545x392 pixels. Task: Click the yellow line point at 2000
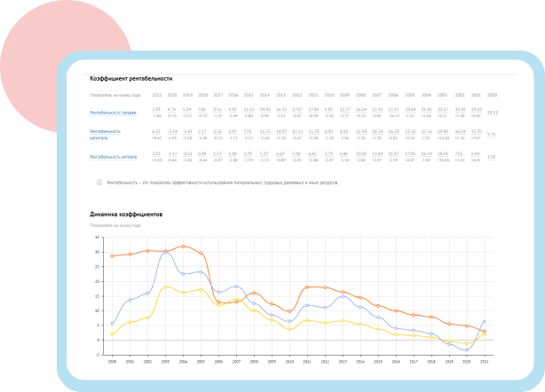coord(112,334)
